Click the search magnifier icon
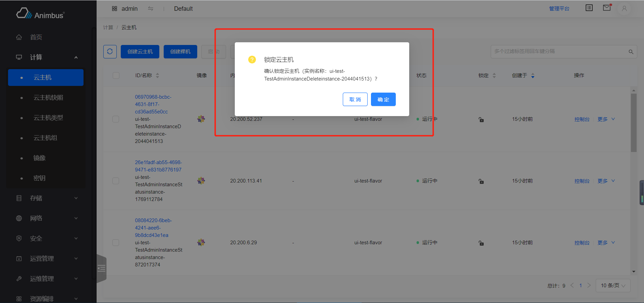This screenshot has height=303, width=644. coord(631,52)
